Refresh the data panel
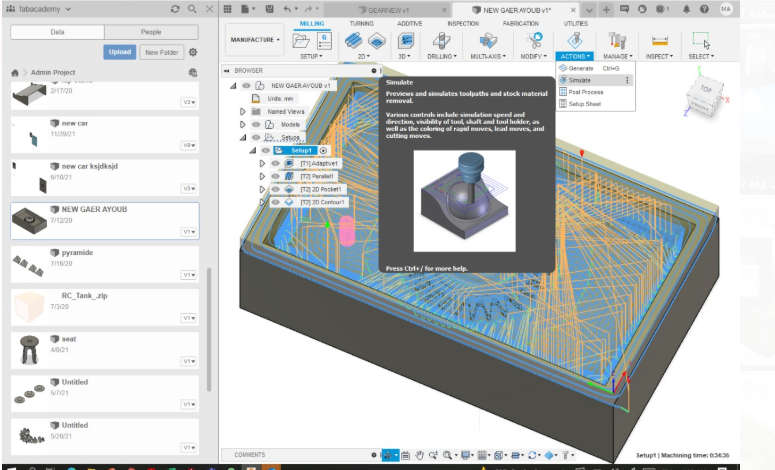This screenshot has width=775, height=470. pos(175,9)
